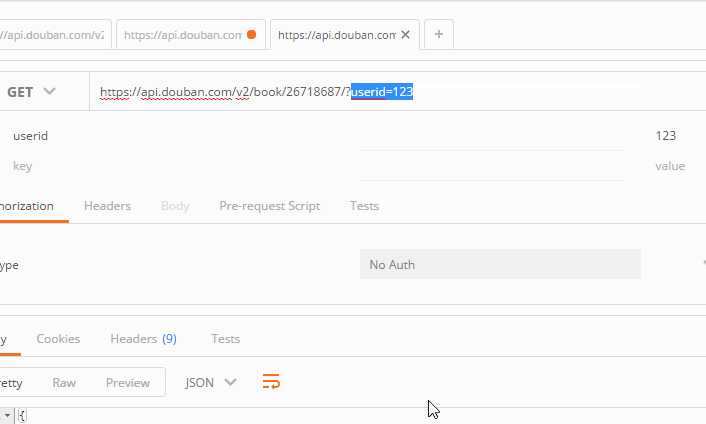
Task: Collapse the JSON root object arrow
Action: pyautogui.click(x=7, y=415)
